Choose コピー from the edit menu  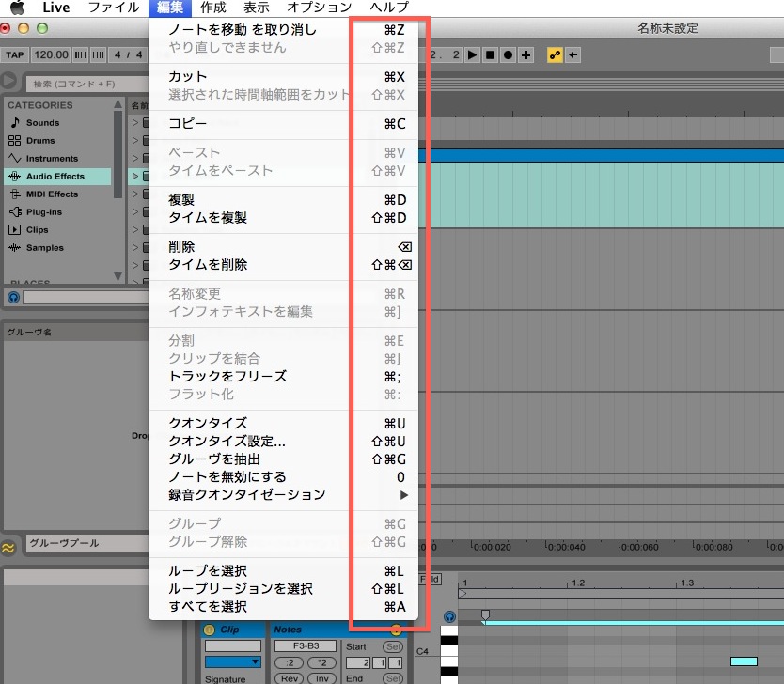284,124
